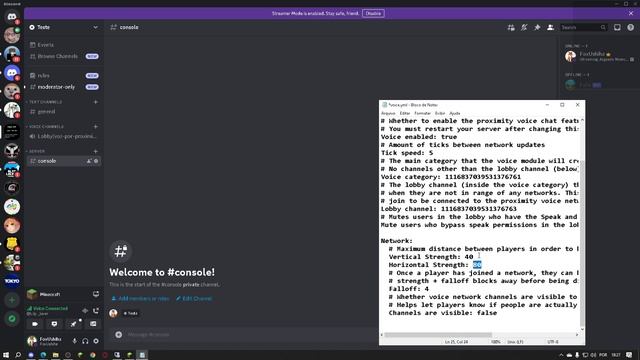Open Discord Help question mark icon
This screenshot has height=360, width=640.
click(631, 27)
